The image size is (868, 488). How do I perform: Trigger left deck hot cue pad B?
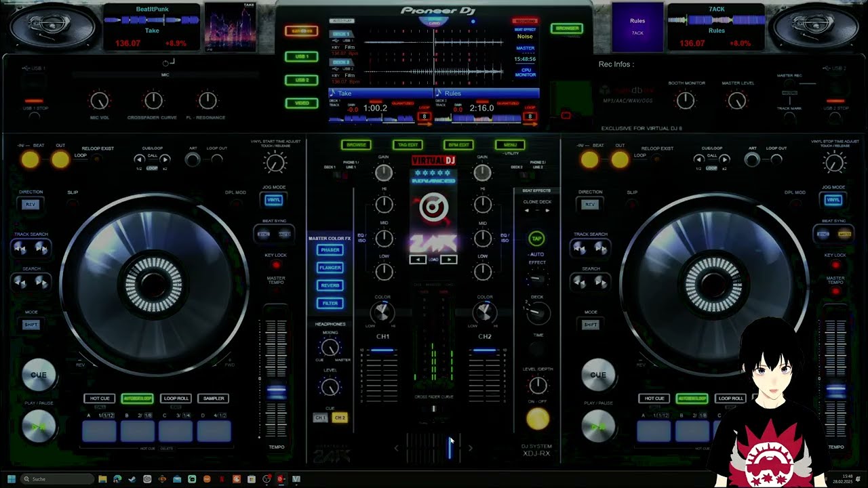[x=138, y=431]
